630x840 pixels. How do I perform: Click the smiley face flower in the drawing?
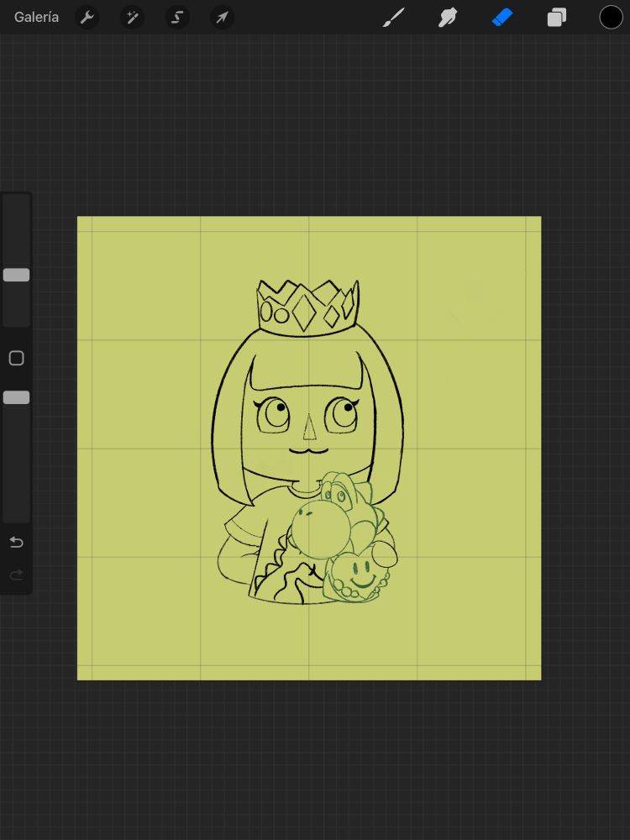pyautogui.click(x=359, y=576)
